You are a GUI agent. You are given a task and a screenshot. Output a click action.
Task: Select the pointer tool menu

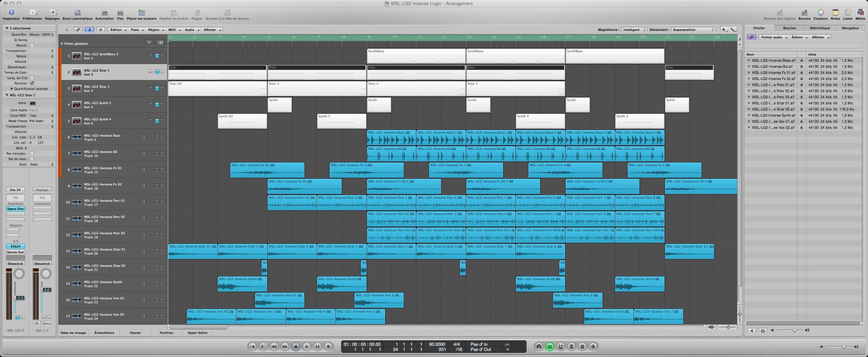pos(725,30)
